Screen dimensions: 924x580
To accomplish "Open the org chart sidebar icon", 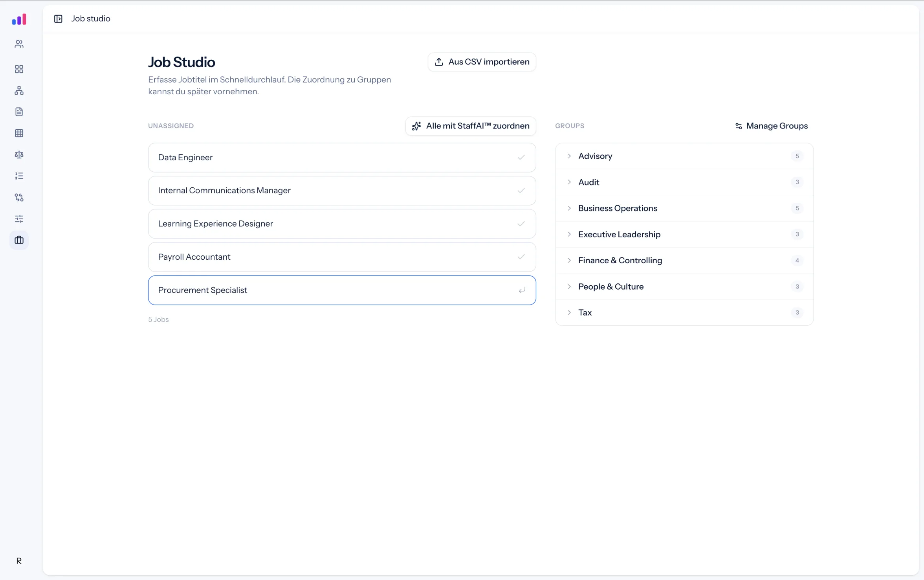I will tap(19, 91).
